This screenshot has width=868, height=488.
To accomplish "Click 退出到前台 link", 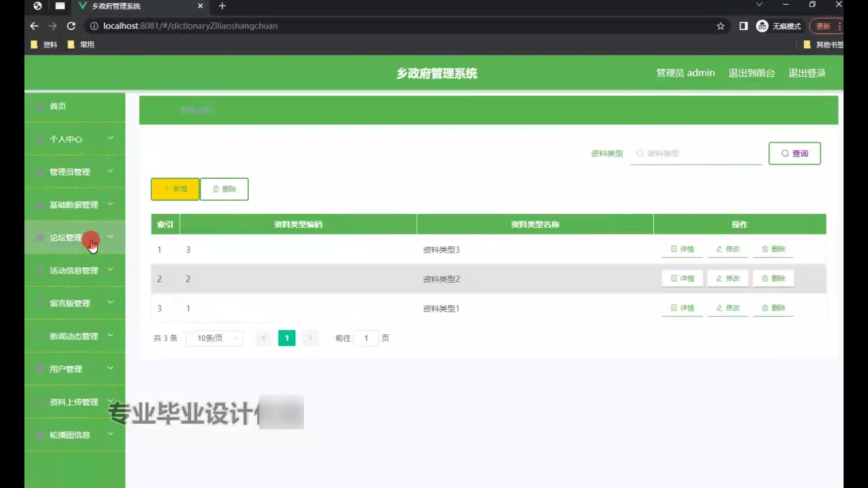I will [x=752, y=73].
